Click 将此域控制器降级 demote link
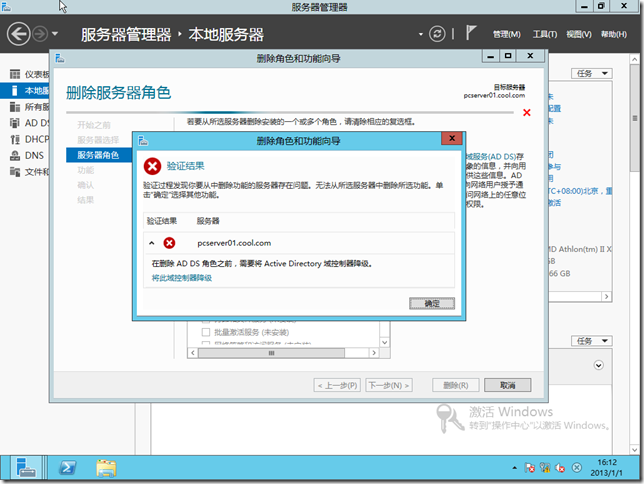Image resolution: width=644 pixels, height=484 pixels. pos(182,278)
